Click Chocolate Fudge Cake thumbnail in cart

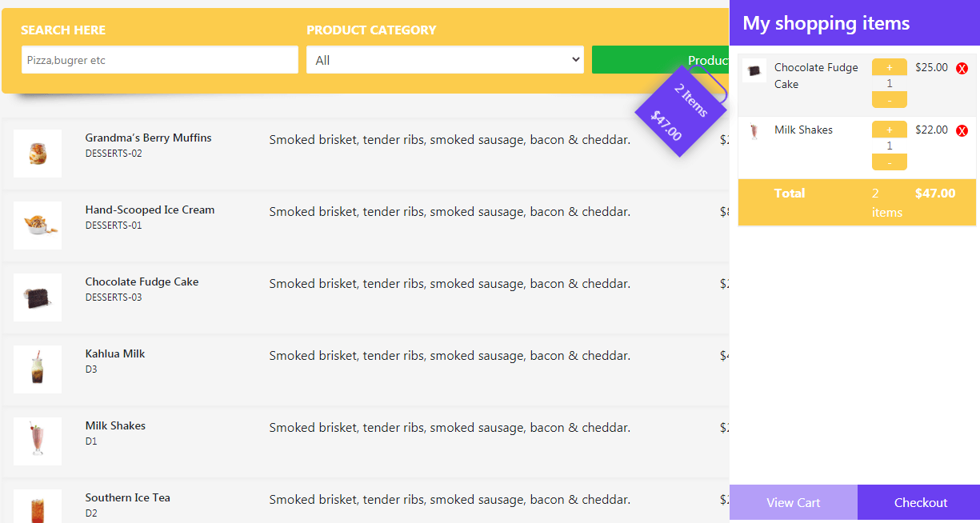pyautogui.click(x=754, y=70)
